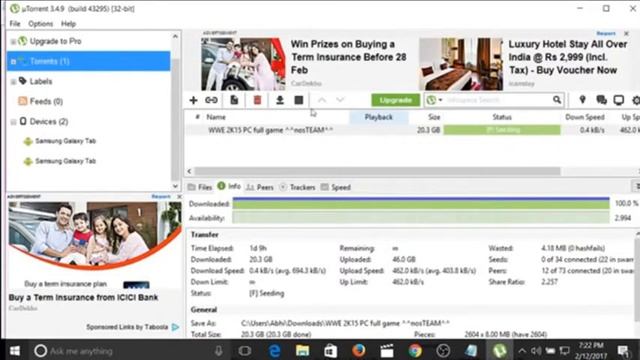Click the Name column header
Viewport: 640px width, 360px height.
pyautogui.click(x=216, y=117)
